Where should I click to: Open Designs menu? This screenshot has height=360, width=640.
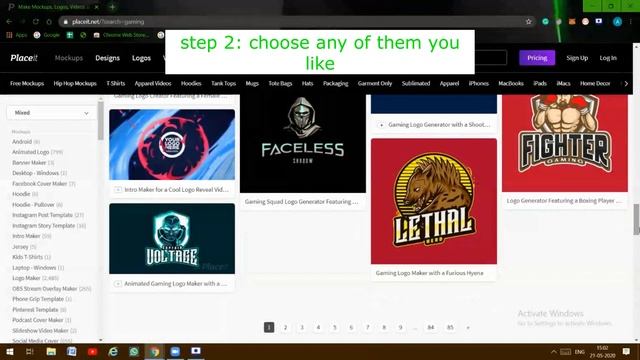(107, 58)
